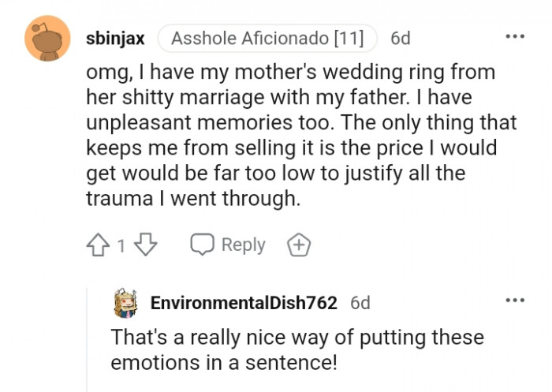Visit the EnvironmentalDish762 username link
552x392 pixels.
pos(244,303)
